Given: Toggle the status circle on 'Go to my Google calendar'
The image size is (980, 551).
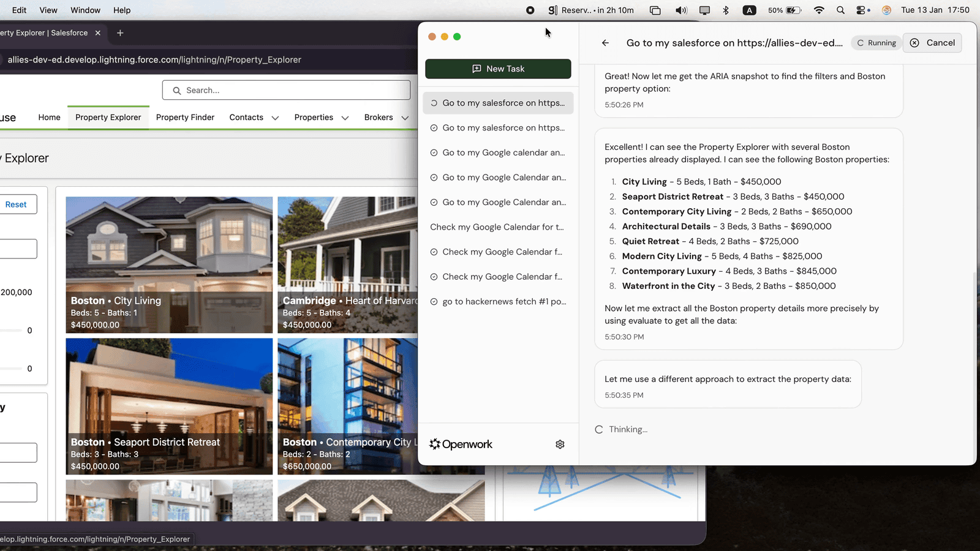Looking at the screenshot, I should click(433, 152).
